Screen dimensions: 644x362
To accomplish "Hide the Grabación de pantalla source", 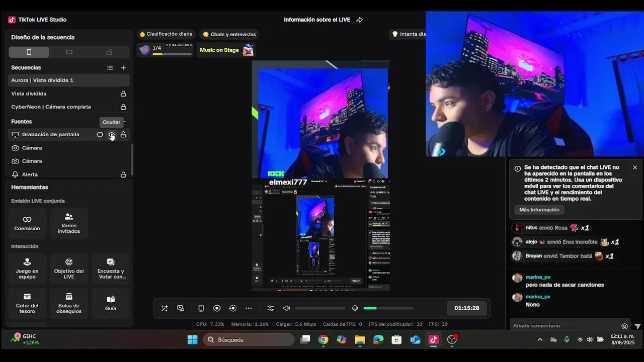I will [x=111, y=134].
